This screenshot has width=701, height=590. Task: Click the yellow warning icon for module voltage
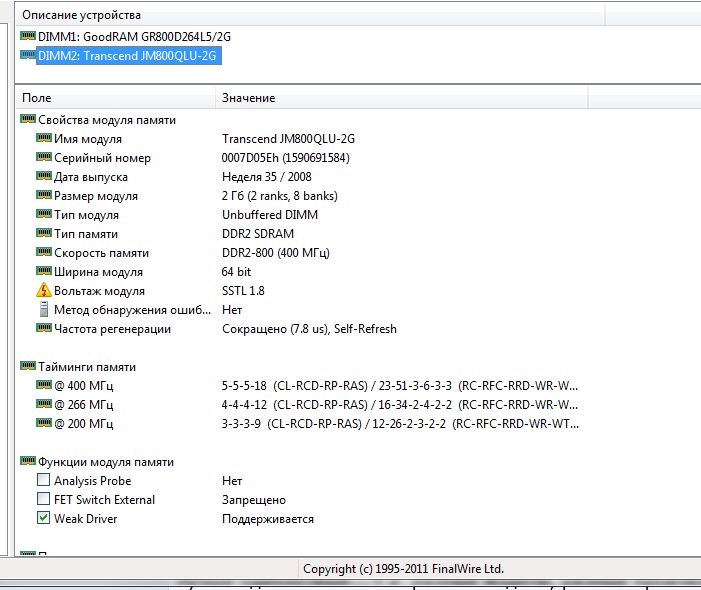click(x=43, y=290)
